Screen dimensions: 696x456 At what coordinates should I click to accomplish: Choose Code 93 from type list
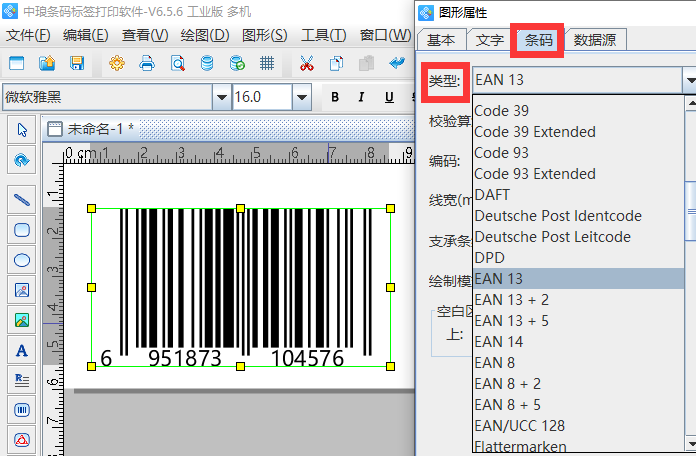tap(578, 153)
